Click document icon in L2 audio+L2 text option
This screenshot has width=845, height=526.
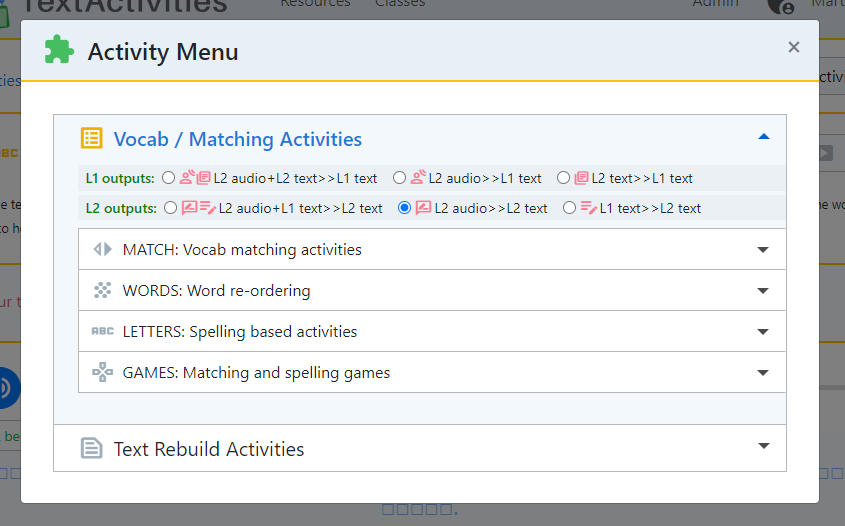(x=204, y=178)
